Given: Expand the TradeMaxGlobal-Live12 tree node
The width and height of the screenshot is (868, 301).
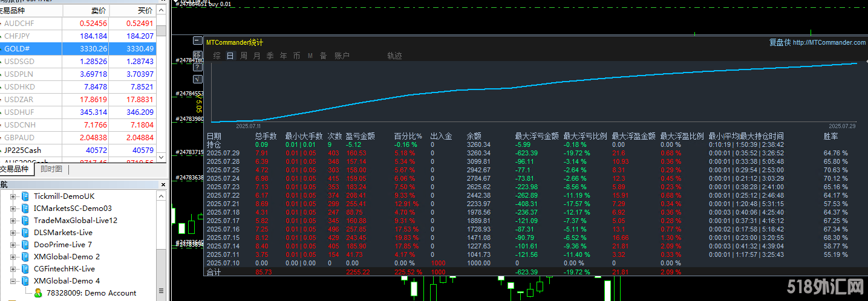Looking at the screenshot, I should pyautogui.click(x=13, y=221).
